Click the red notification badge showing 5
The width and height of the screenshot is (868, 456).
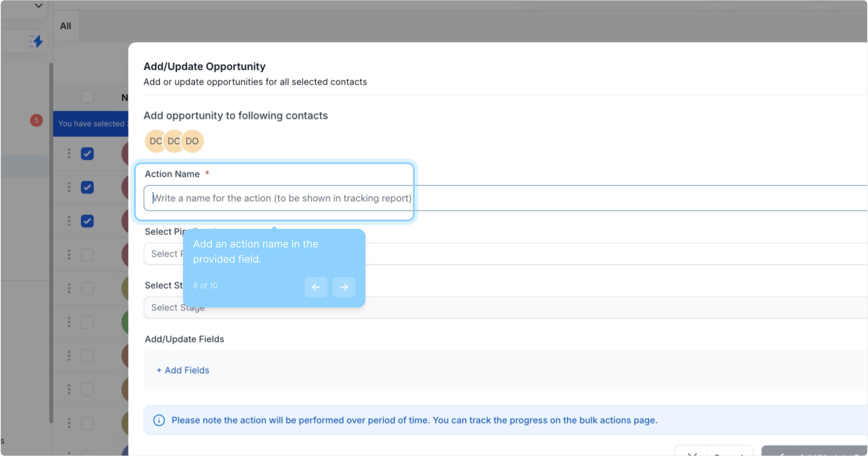tap(36, 120)
